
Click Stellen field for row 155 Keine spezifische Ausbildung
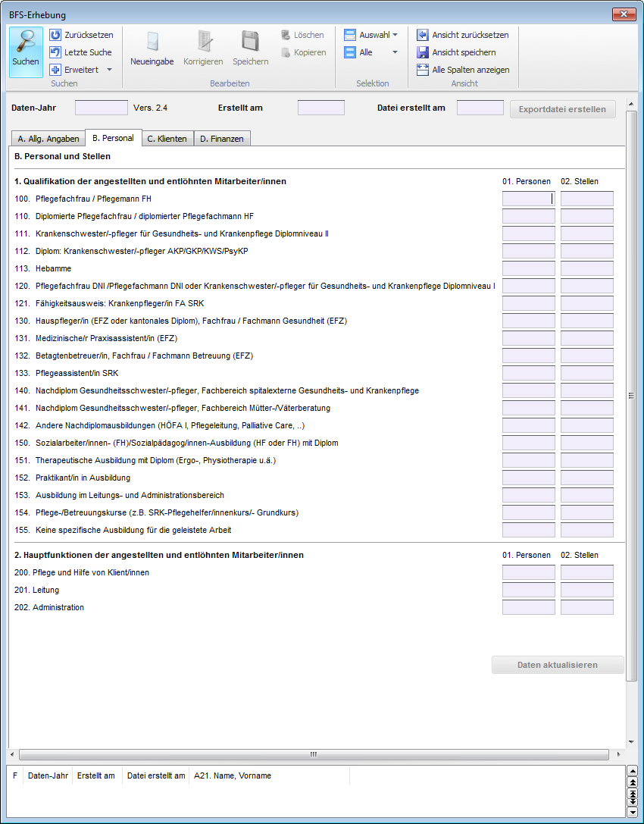(x=586, y=530)
